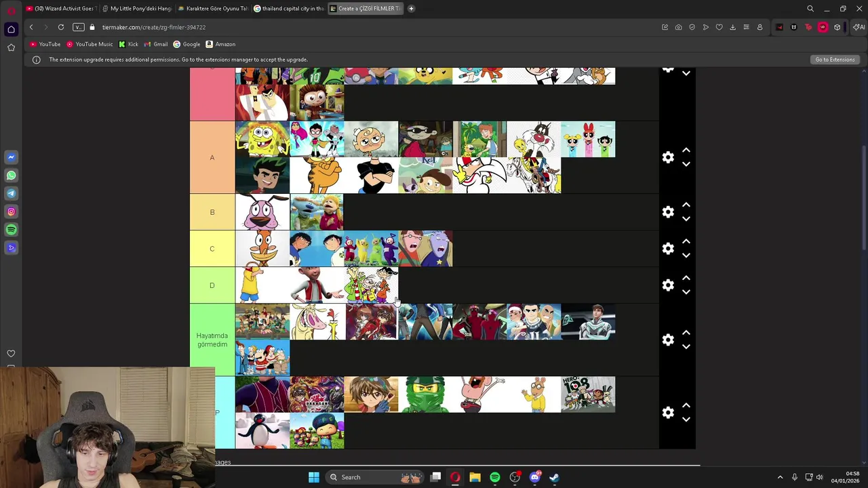The width and height of the screenshot is (868, 488).
Task: Take snapshot with camera icon
Action: [678, 27]
